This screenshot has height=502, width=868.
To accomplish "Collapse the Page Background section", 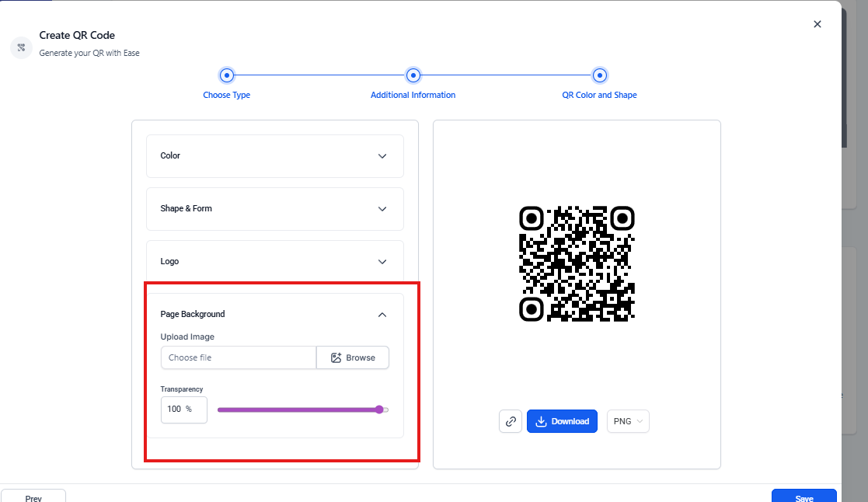I will click(x=382, y=315).
